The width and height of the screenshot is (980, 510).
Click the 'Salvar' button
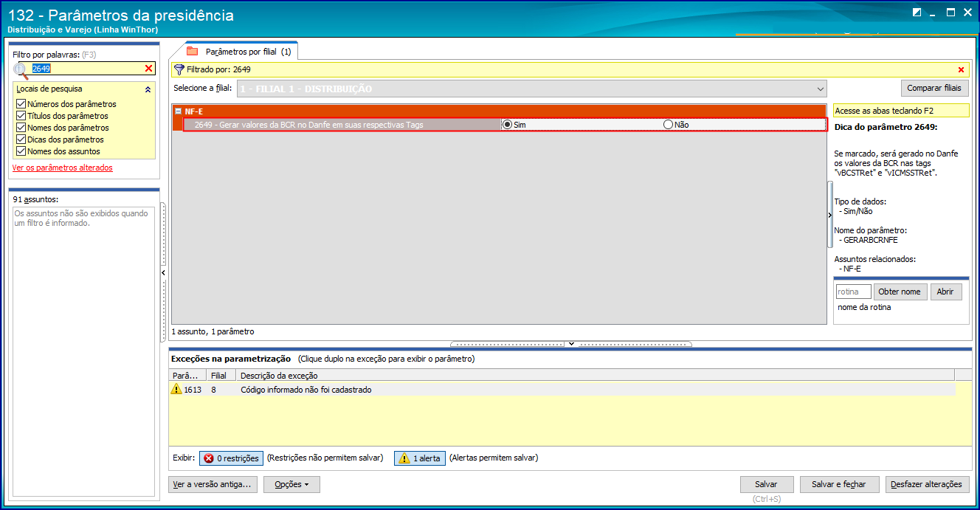pos(766,484)
